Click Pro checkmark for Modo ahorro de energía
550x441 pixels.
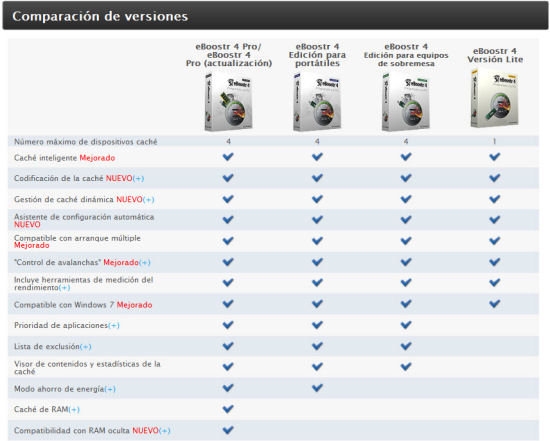point(228,388)
